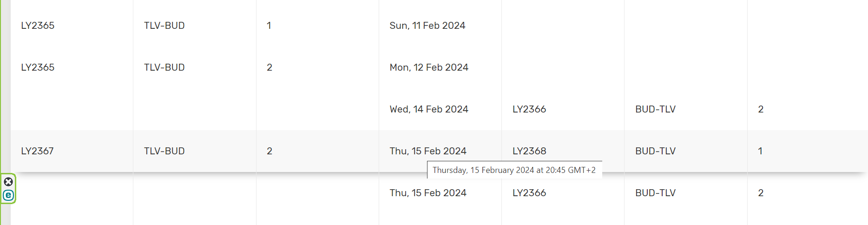Viewport: 868px width, 225px height.
Task: Click the date tooltip showing 20:45 GMT+2
Action: click(514, 170)
